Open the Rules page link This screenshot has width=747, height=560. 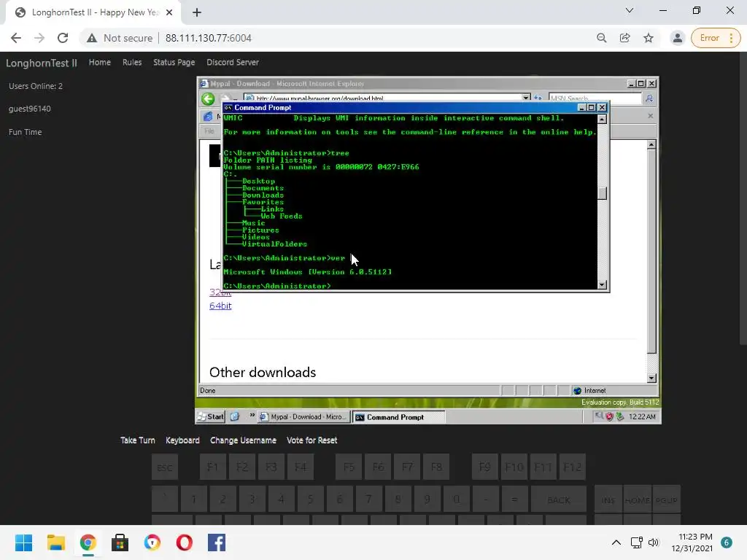(132, 63)
